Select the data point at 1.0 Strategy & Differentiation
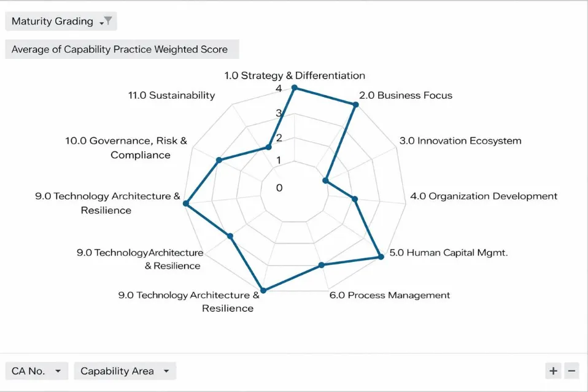 click(295, 88)
